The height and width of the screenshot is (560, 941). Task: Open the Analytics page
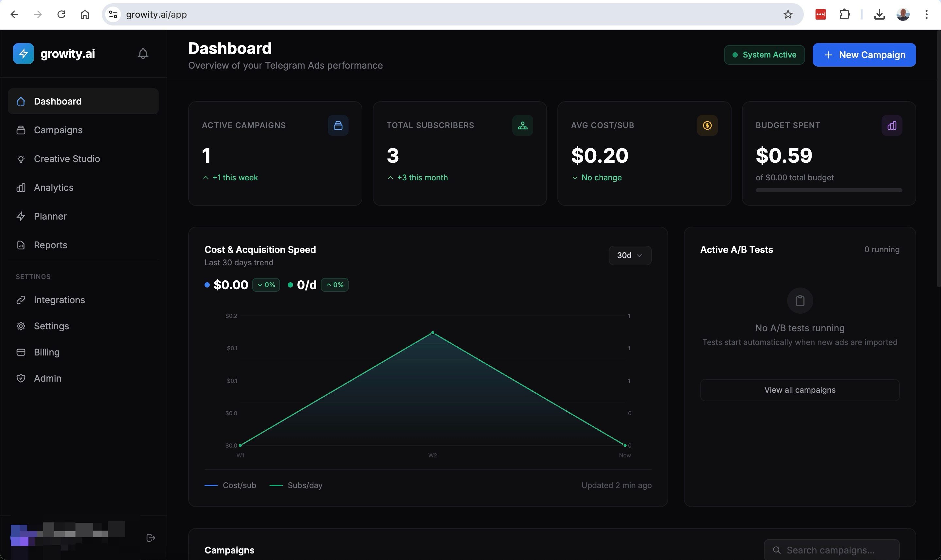click(54, 188)
